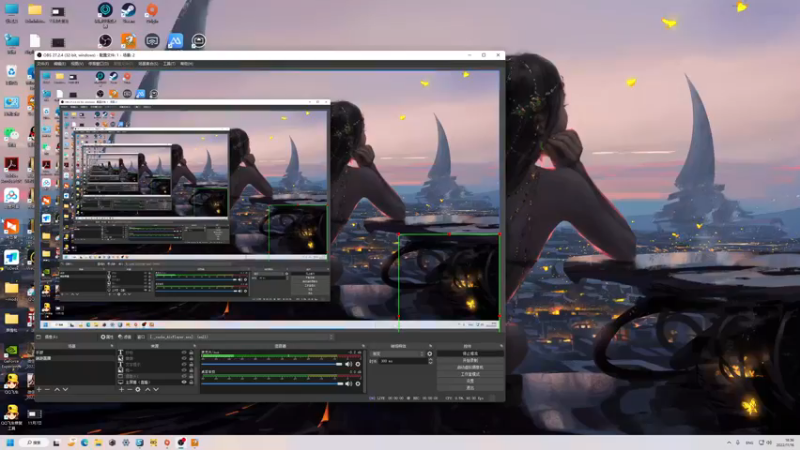Image resolution: width=800 pixels, height=450 pixels.
Task: Open the blue mountain-logo desktop shortcut
Action: coord(175,41)
